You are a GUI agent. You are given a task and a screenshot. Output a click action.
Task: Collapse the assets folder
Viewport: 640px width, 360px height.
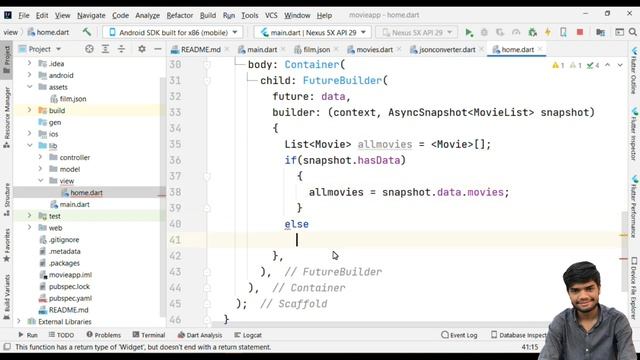click(x=29, y=87)
